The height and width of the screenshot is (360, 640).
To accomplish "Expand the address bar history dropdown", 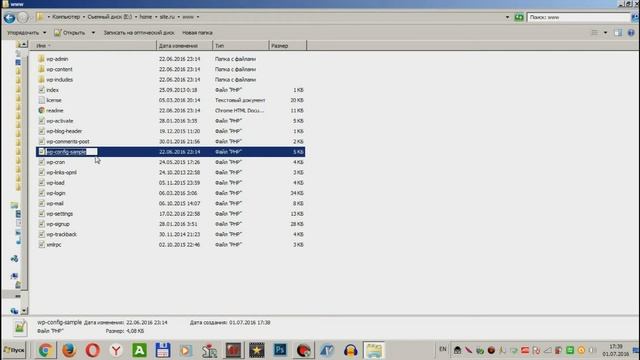I will click(507, 17).
